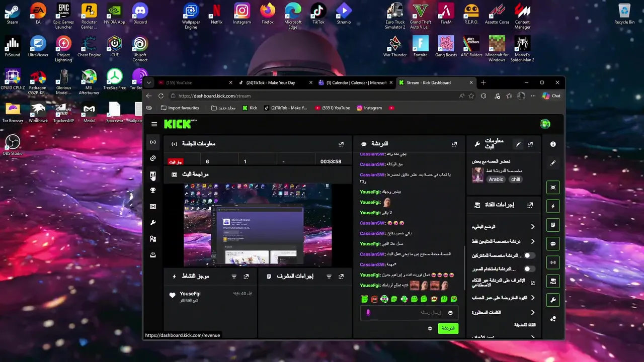Click the chill tag in stream info
644x362 pixels.
coord(516,179)
